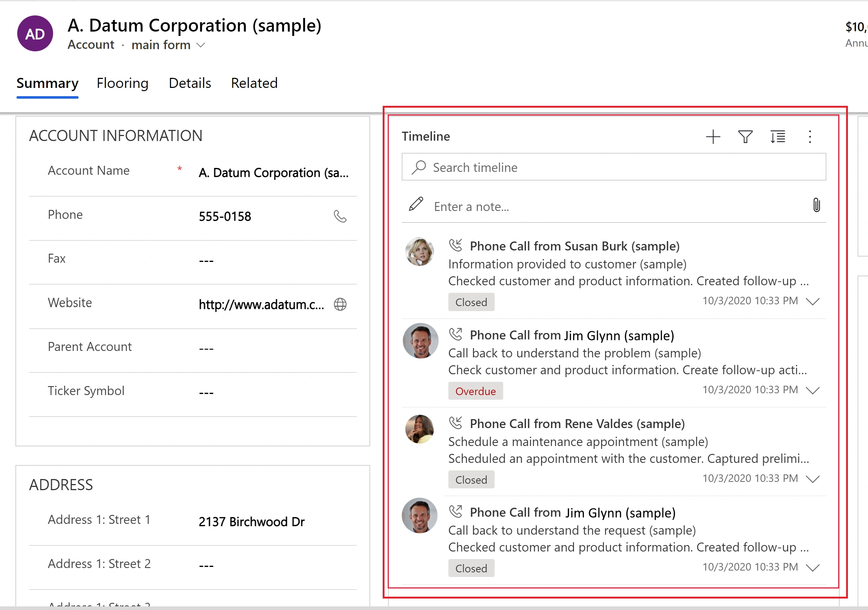Expand the Overdue Jim Glynn entry chevron
This screenshot has width=868, height=610.
click(813, 390)
